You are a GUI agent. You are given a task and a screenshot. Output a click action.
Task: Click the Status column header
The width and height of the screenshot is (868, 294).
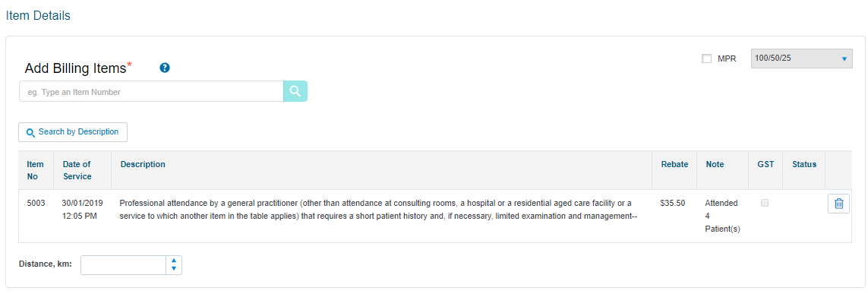click(804, 164)
